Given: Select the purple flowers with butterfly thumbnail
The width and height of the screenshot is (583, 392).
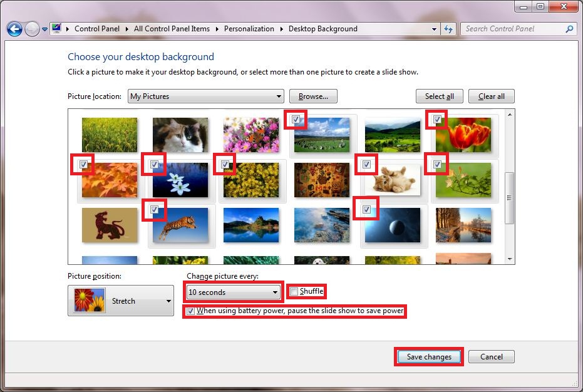Looking at the screenshot, I should [x=251, y=135].
